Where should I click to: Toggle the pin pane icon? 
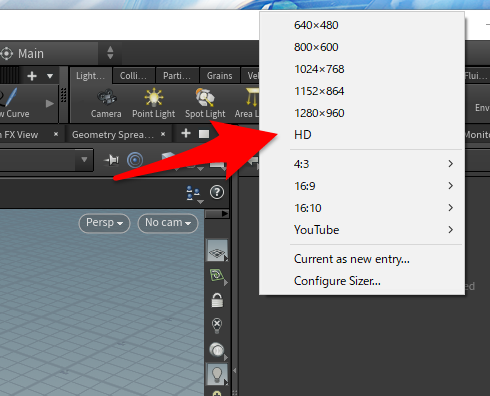click(111, 160)
